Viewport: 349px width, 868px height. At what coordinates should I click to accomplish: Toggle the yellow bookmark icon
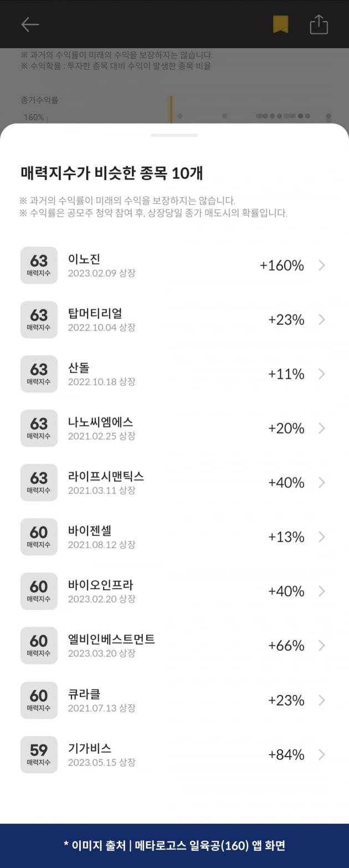(280, 24)
